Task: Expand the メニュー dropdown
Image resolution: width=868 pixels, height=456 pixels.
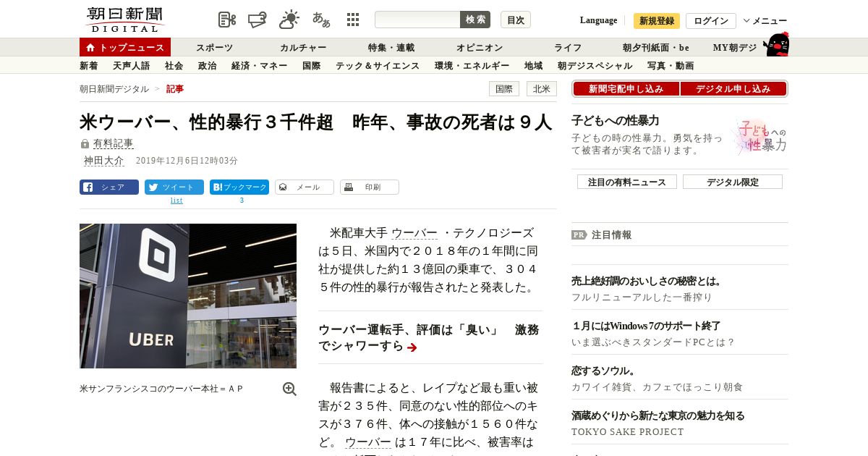Action: [x=765, y=21]
